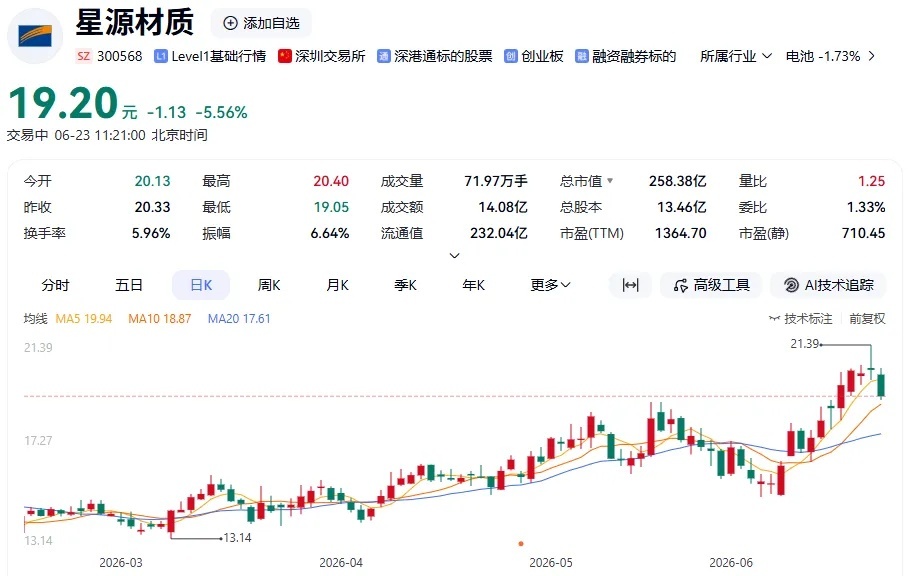Click the MA20 17.61 indicator label
This screenshot has width=912, height=576.
[239, 318]
